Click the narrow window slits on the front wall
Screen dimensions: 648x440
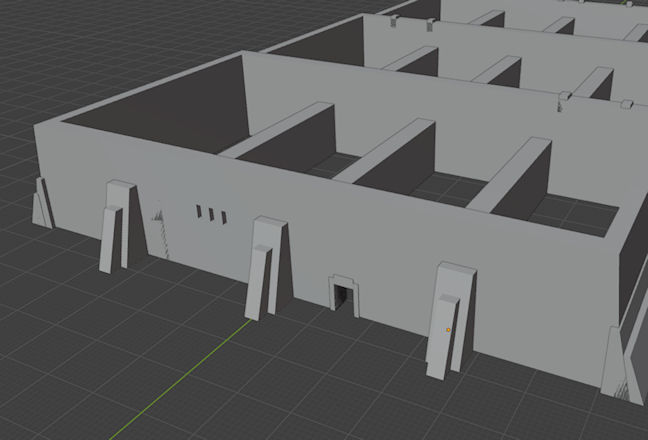(211, 212)
